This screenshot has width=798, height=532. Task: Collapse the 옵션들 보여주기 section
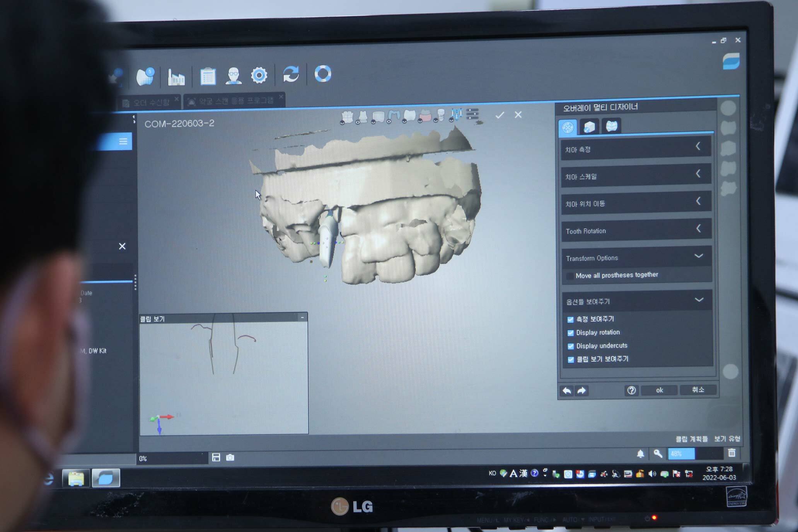(637, 301)
